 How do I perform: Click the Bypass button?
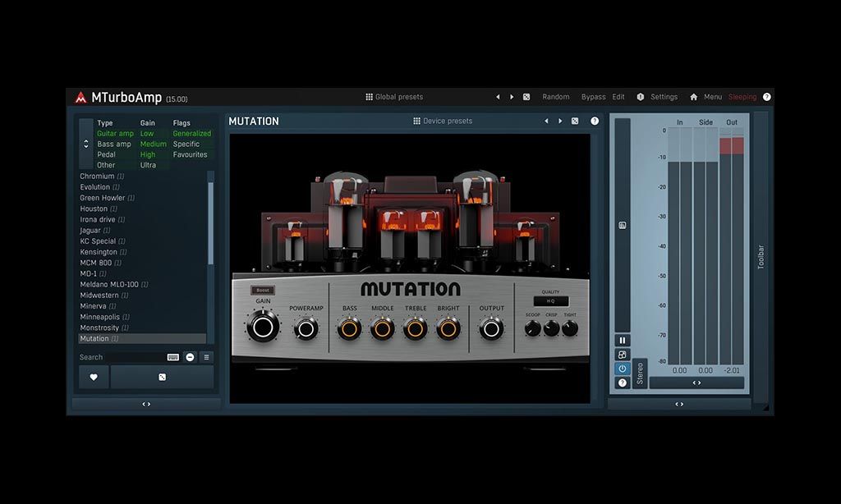click(593, 97)
